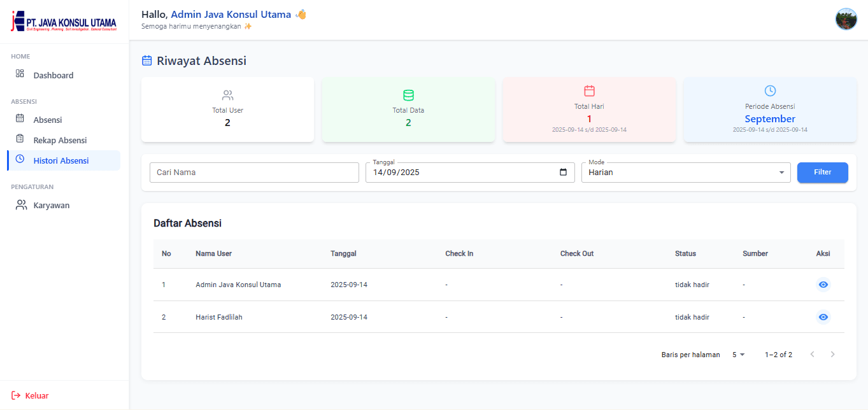Viewport: 868px width, 410px height.
Task: Open the date picker calendar icon
Action: [x=563, y=172]
